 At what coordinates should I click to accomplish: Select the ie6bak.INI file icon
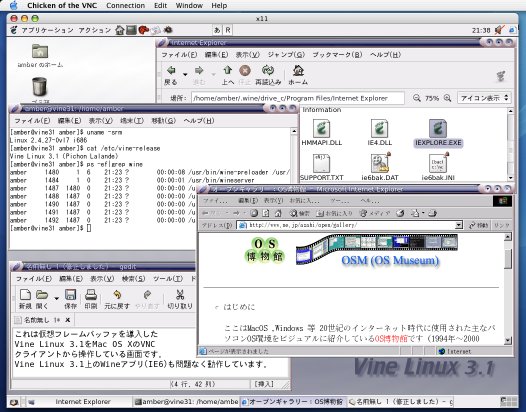438,167
